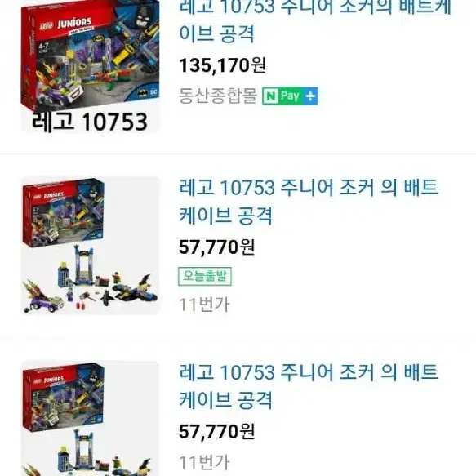The image size is (476, 476).
Task: Select the 동산종합몰 seller name
Action: click(x=218, y=96)
